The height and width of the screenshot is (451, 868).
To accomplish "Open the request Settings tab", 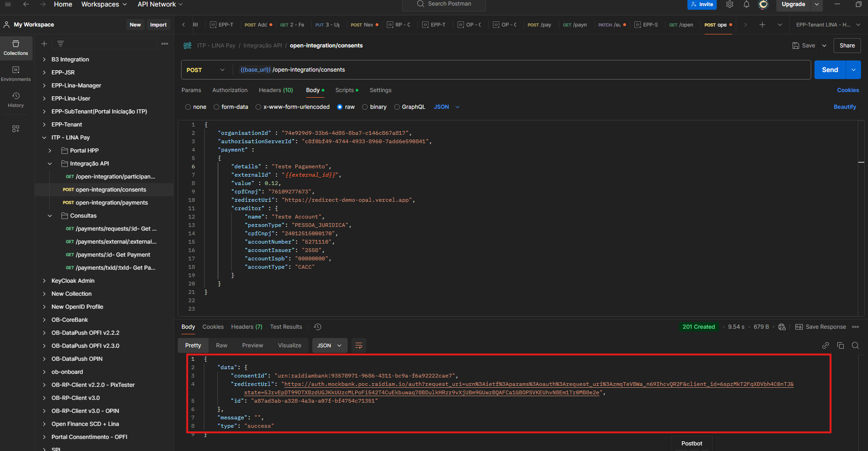I will coord(380,90).
